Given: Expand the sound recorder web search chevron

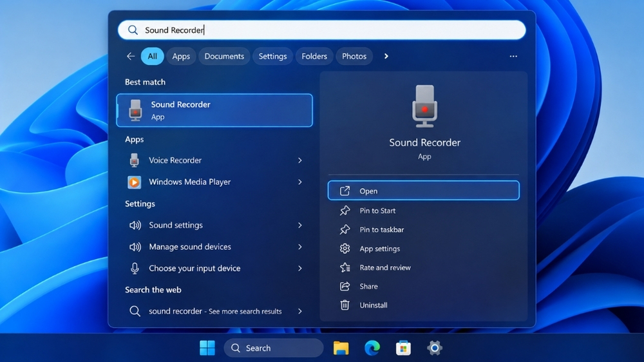Looking at the screenshot, I should 300,311.
